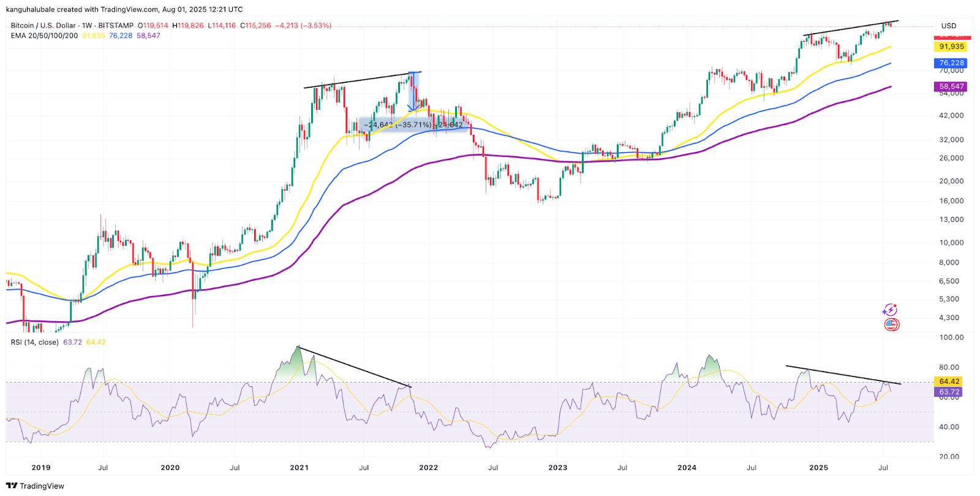Click the yellow 91,935 EMA price label
The height and width of the screenshot is (496, 980).
click(951, 47)
